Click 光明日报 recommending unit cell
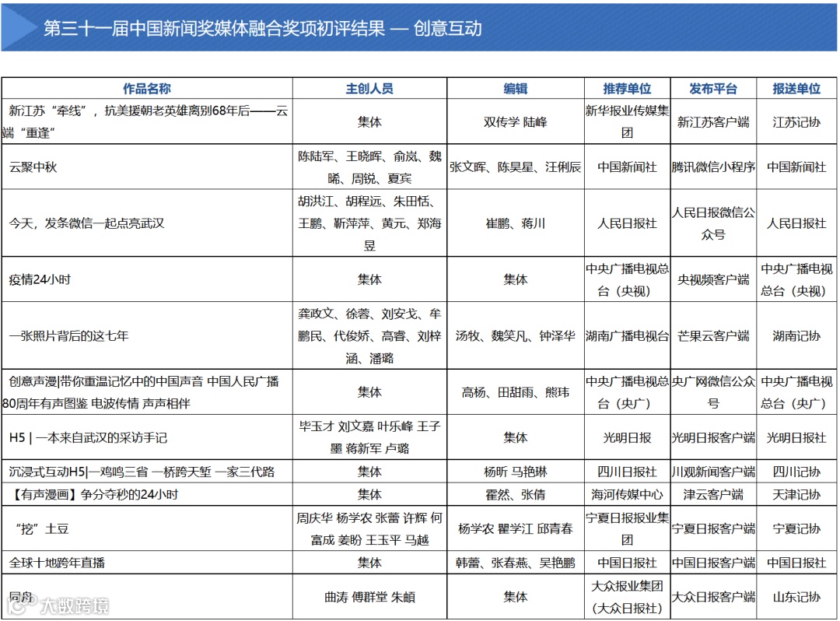This screenshot has height=621, width=840. pos(628,437)
